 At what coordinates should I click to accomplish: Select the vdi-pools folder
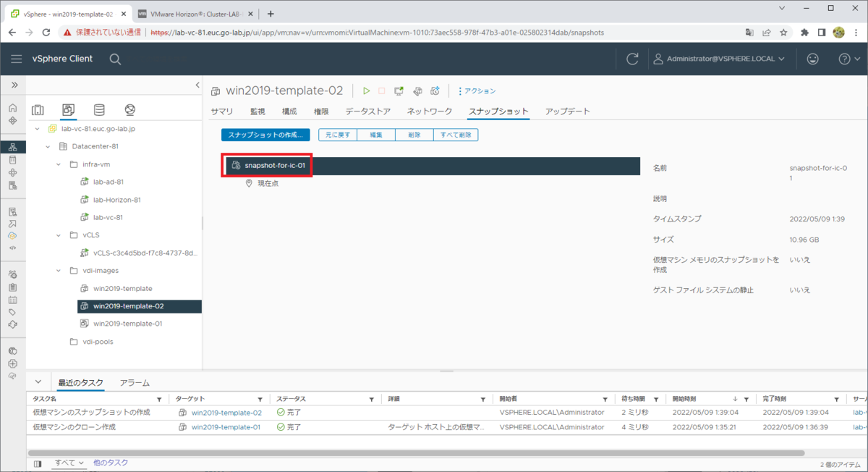point(98,342)
